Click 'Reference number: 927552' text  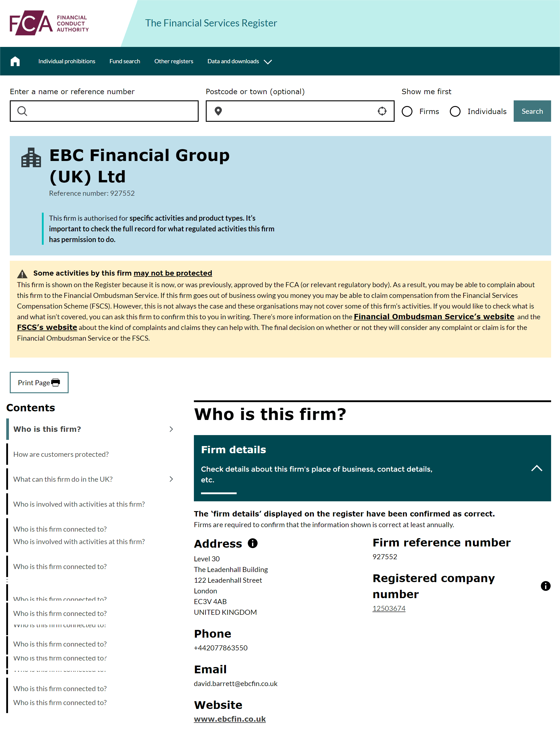pos(92,193)
